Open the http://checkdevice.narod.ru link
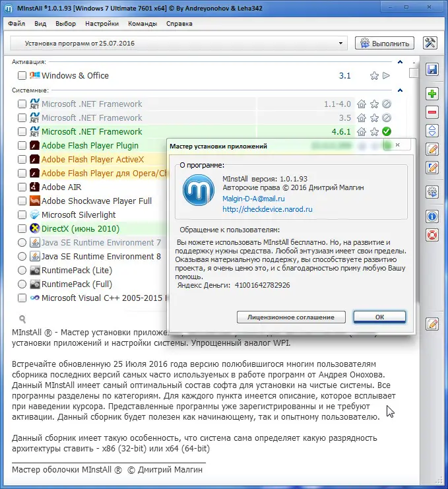448x489 pixels. [x=267, y=209]
